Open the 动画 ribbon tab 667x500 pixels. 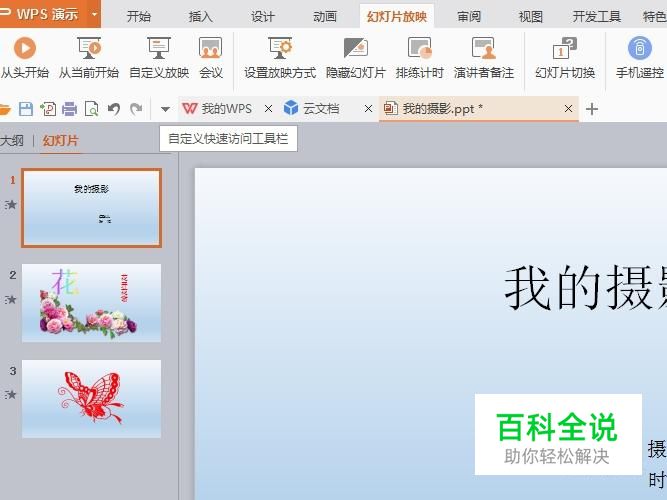tap(325, 17)
